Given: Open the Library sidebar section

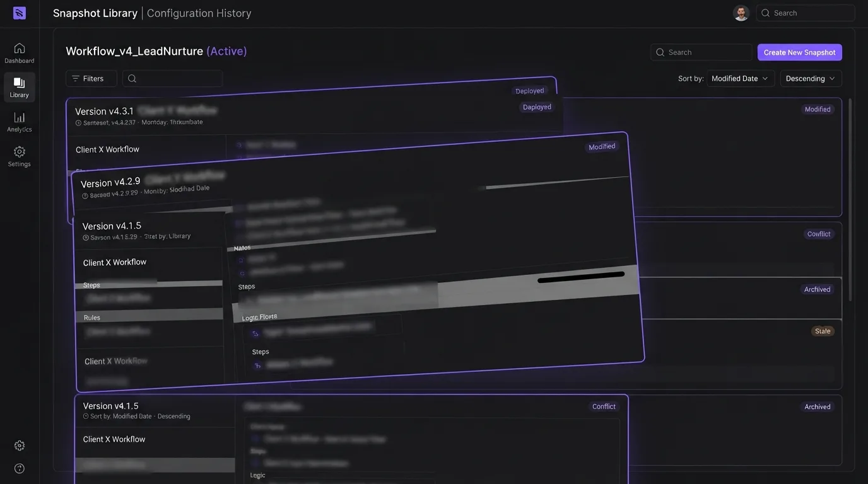Looking at the screenshot, I should click(20, 88).
